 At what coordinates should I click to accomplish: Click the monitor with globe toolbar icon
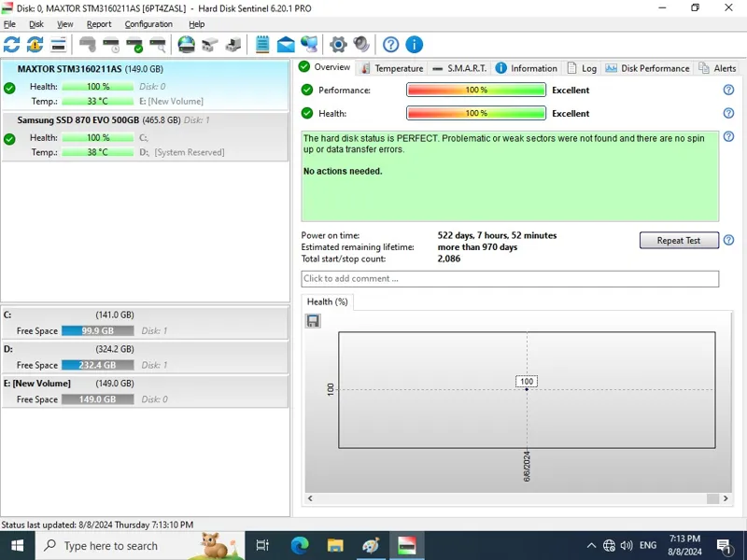309,45
